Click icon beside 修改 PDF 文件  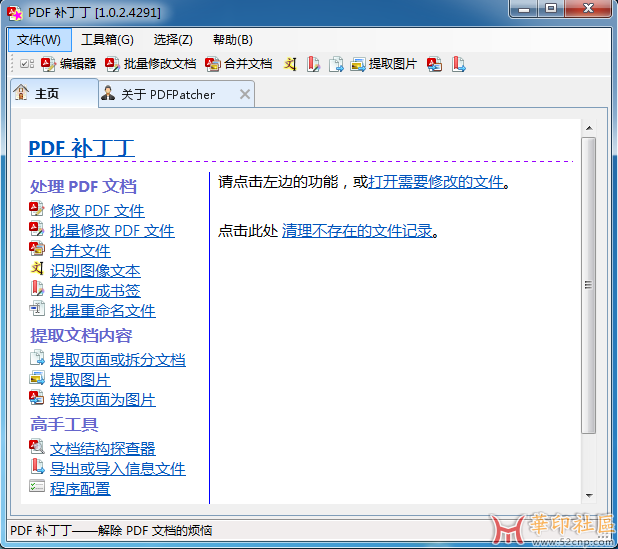pos(37,209)
